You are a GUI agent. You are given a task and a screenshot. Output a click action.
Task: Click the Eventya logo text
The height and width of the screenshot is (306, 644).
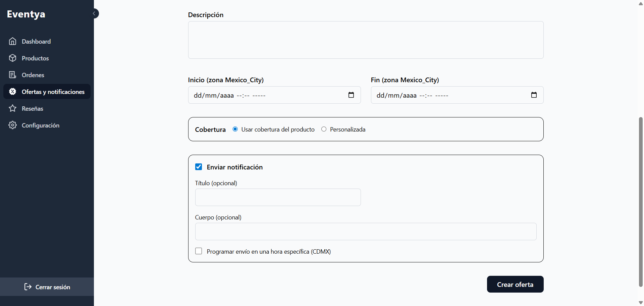coord(26,14)
